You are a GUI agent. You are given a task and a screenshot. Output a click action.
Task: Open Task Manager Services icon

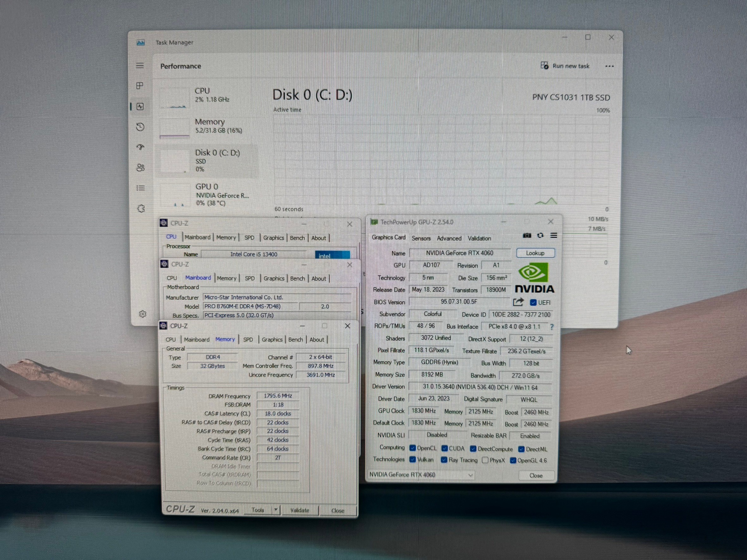click(141, 208)
